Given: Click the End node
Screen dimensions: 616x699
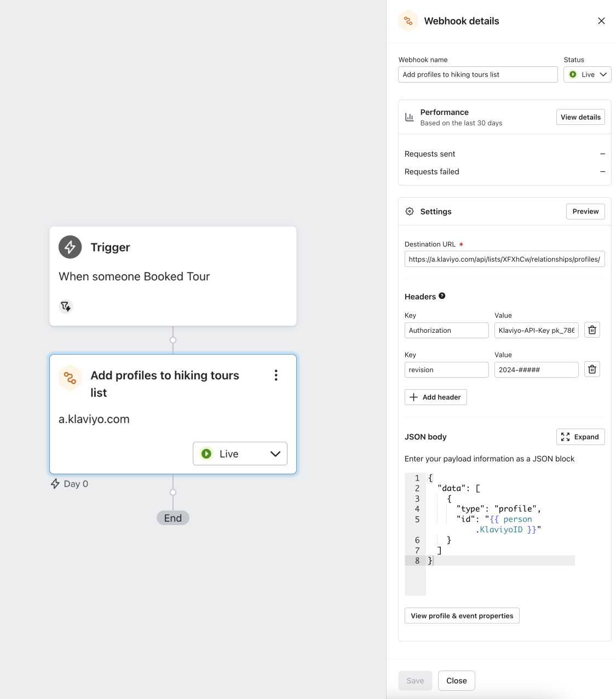Looking at the screenshot, I should click(x=173, y=518).
